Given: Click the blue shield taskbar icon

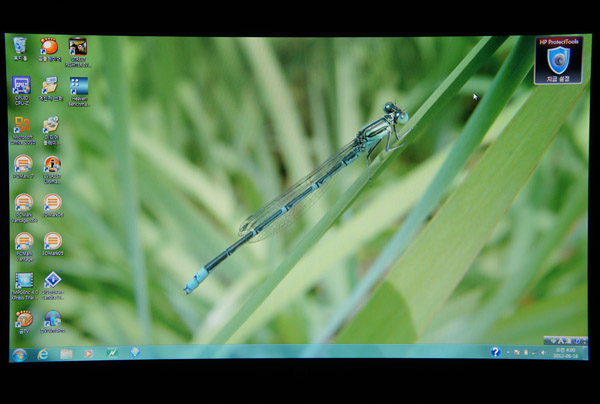Looking at the screenshot, I should pyautogui.click(x=135, y=353).
